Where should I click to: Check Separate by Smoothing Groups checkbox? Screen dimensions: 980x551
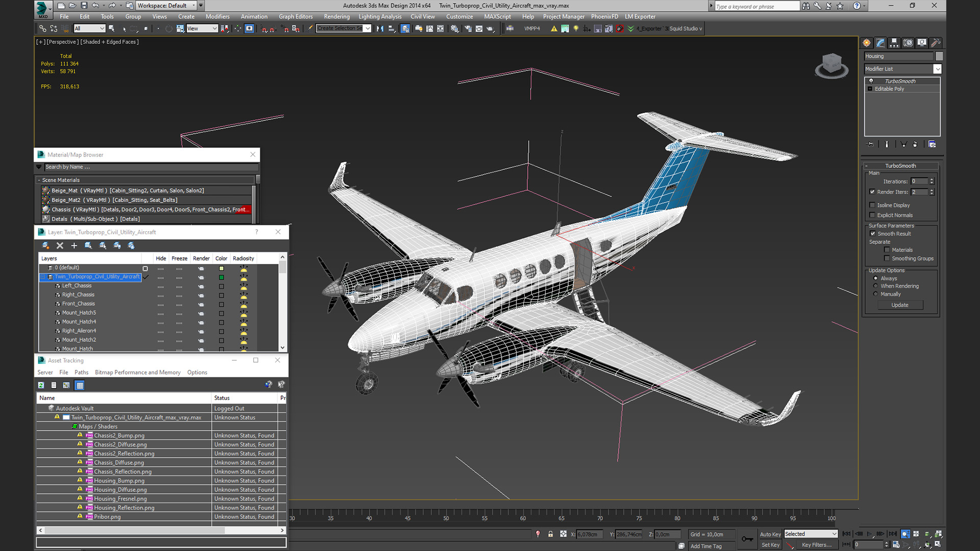click(887, 259)
